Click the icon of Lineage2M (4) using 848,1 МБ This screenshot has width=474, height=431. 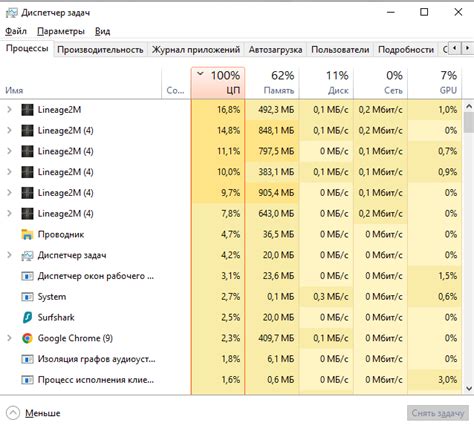point(27,130)
